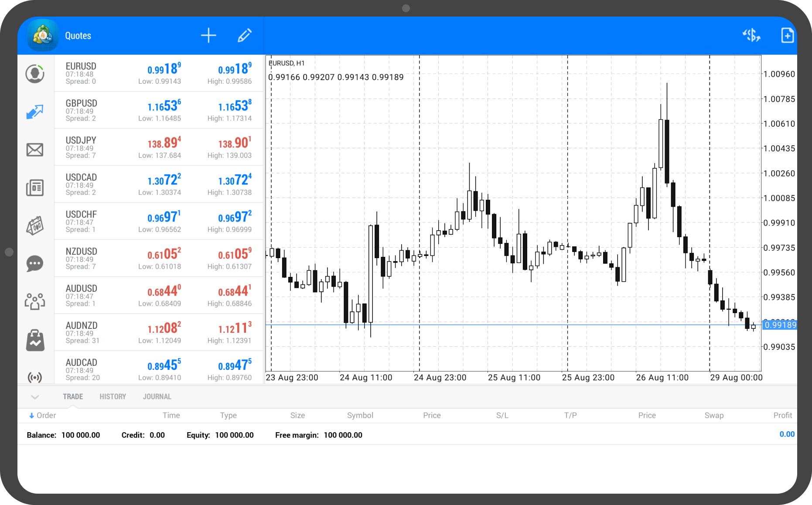Tap the signals broadcast icon

(35, 377)
